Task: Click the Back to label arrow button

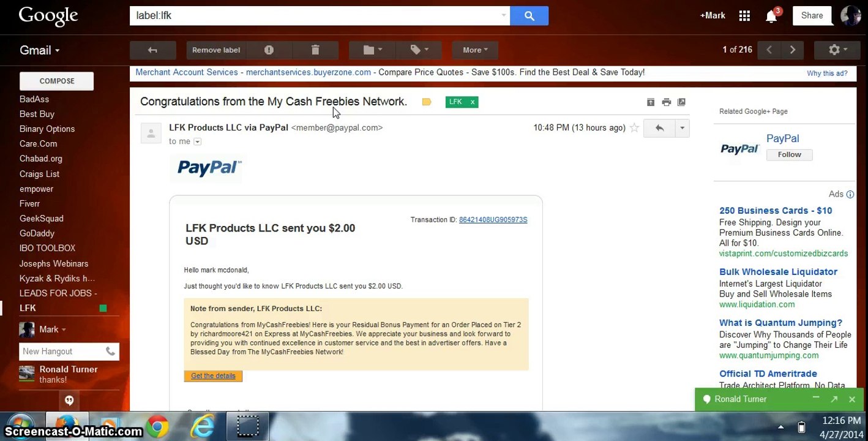Action: click(152, 50)
